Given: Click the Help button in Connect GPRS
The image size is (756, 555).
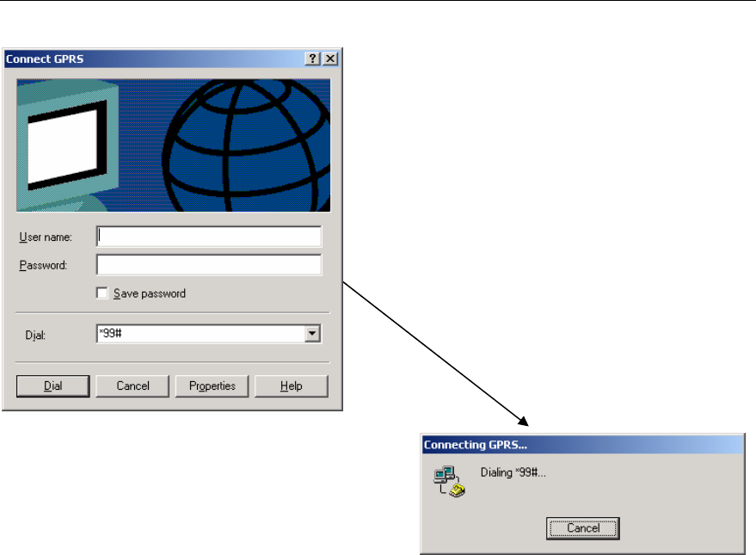Looking at the screenshot, I should [x=292, y=386].
